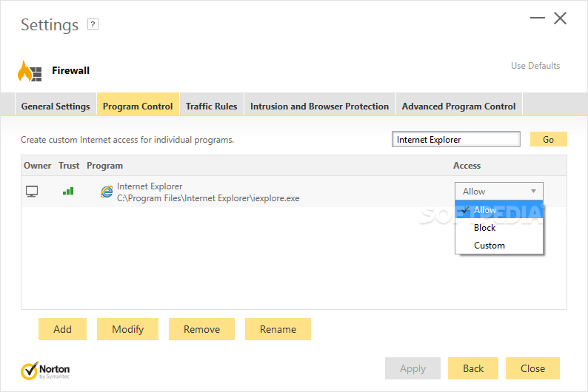Choose Custom in the Access list

click(x=498, y=246)
